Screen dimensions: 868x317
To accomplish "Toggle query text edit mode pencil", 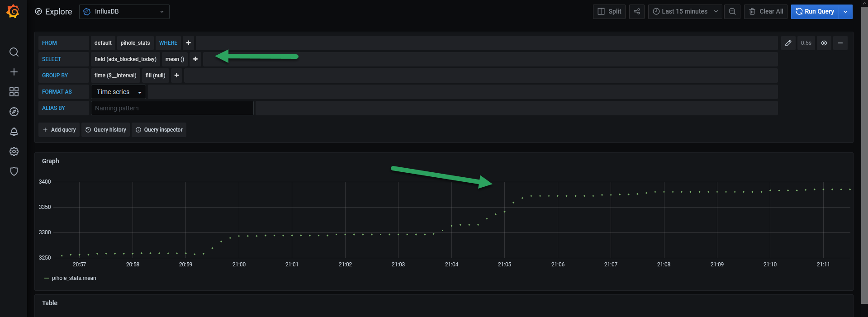I will [x=788, y=43].
